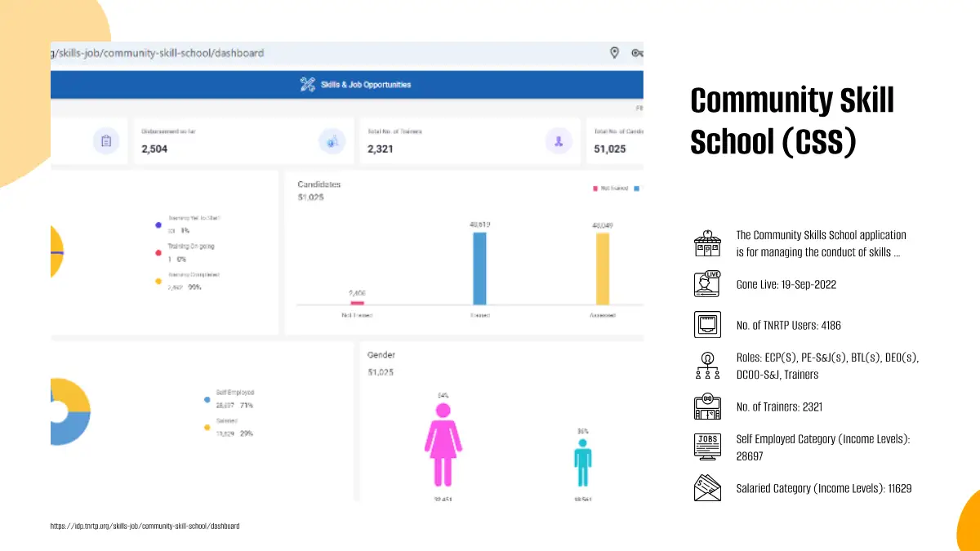This screenshot has height=551, width=980.
Task: Click the JOBS monitor icon
Action: 707,447
